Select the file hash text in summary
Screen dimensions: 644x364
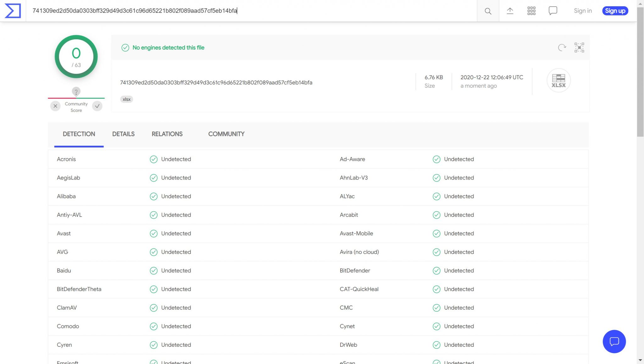pos(216,82)
